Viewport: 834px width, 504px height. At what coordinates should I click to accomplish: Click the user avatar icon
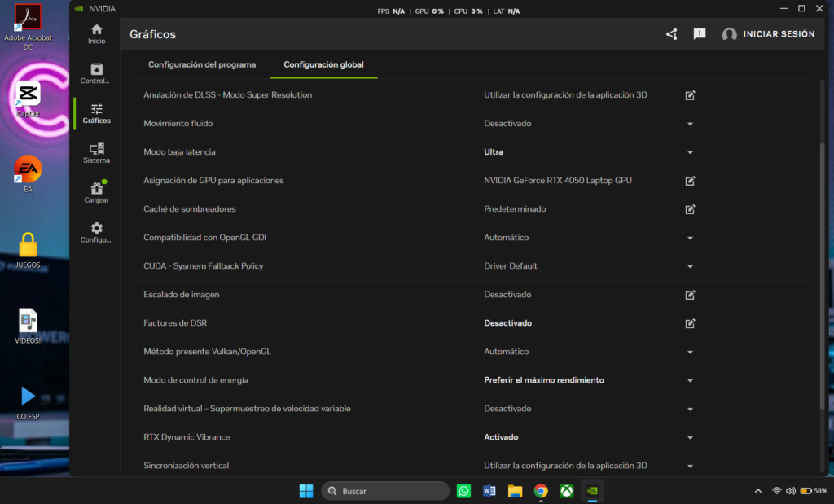click(x=729, y=34)
